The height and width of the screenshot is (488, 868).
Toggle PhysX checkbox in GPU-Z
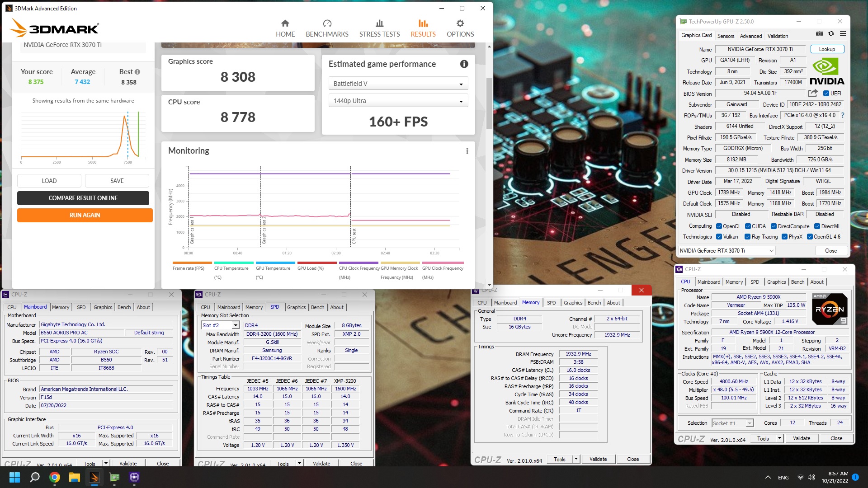[784, 237]
